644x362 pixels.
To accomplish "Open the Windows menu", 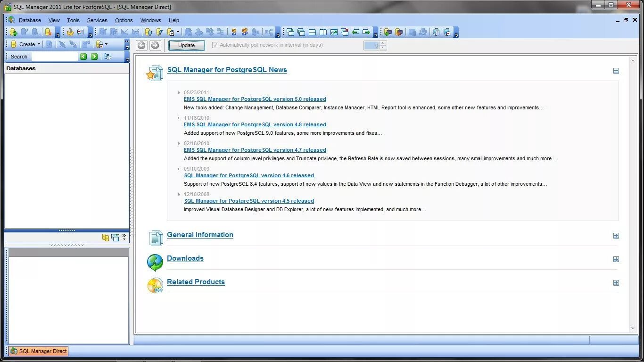I will [x=151, y=20].
